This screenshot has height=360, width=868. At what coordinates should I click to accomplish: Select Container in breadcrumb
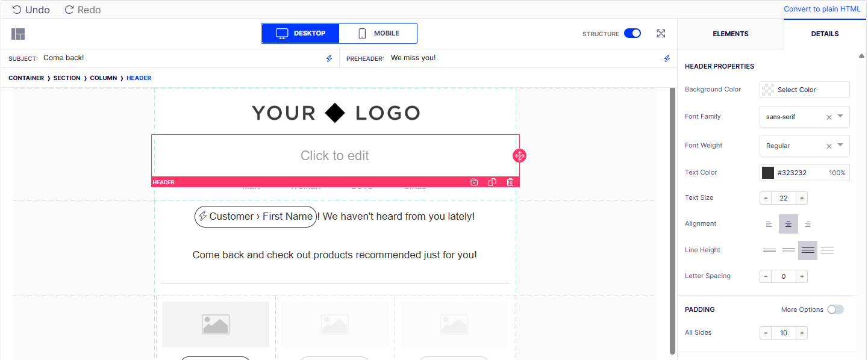26,78
